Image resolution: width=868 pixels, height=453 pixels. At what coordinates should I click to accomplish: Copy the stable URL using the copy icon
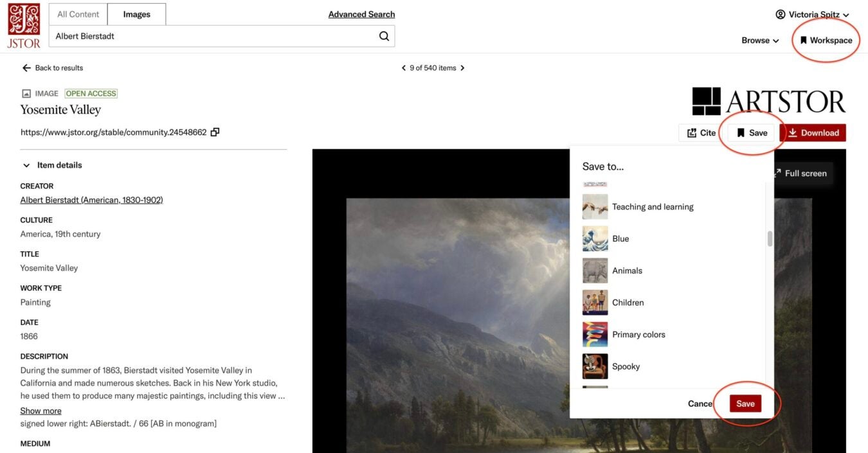point(215,131)
